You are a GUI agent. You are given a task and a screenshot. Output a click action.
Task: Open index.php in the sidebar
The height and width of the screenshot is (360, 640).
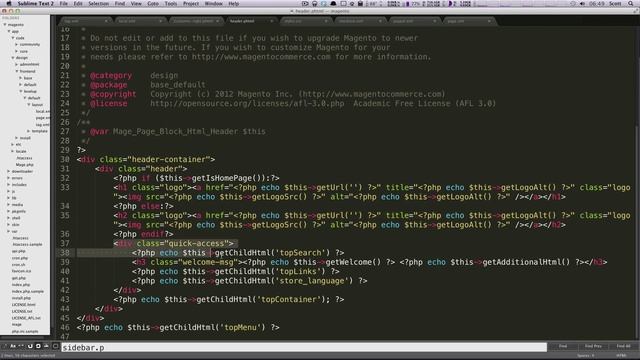[20, 284]
